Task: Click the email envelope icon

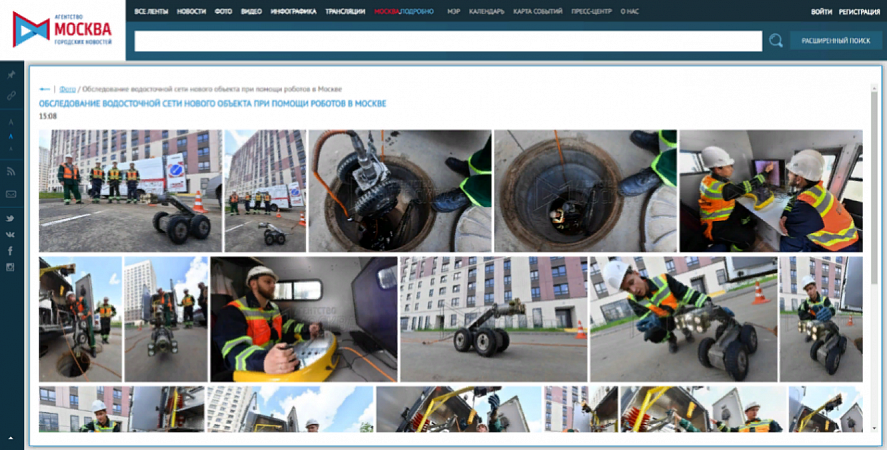Action: click(x=11, y=194)
